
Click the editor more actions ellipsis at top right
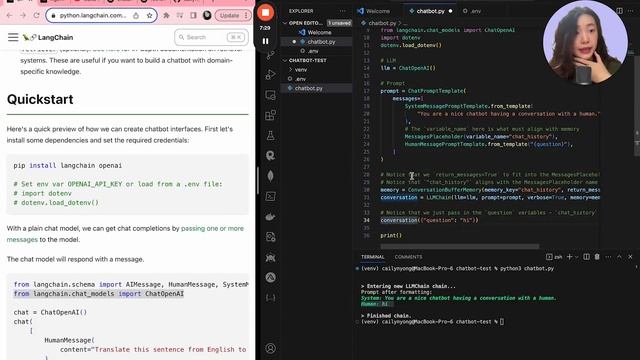(632, 11)
